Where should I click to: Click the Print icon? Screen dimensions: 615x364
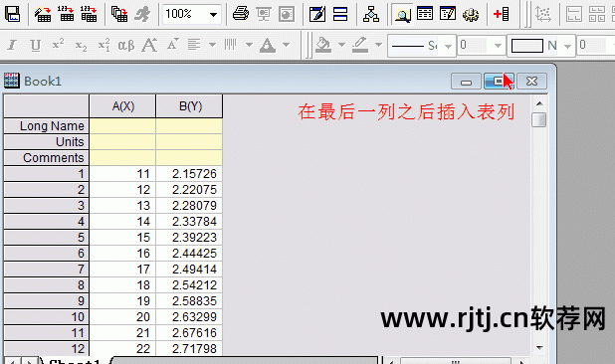coord(241,14)
